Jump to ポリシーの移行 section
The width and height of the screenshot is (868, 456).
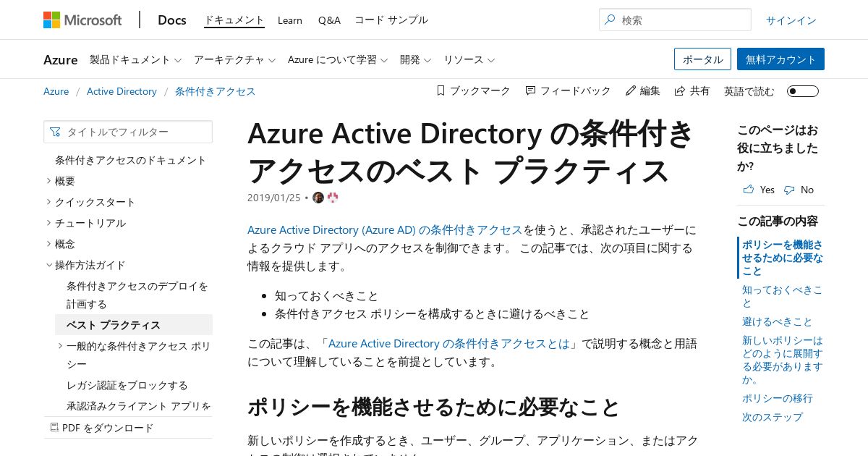pyautogui.click(x=778, y=398)
